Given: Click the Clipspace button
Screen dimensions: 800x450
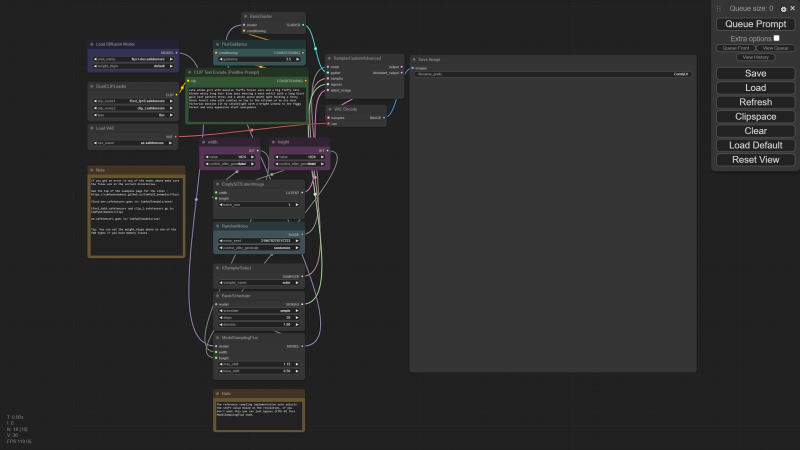Looking at the screenshot, I should coord(755,117).
